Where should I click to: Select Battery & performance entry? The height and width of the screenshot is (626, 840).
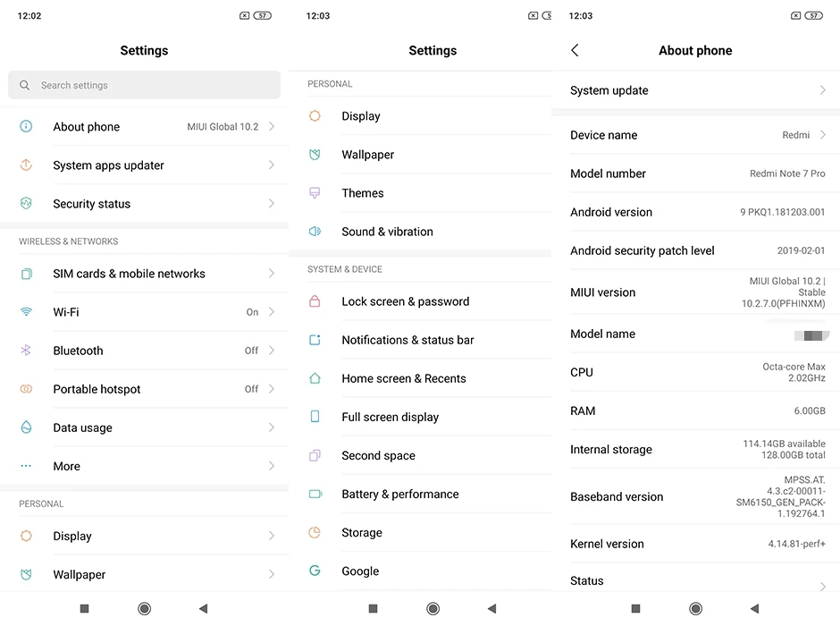tap(420, 495)
